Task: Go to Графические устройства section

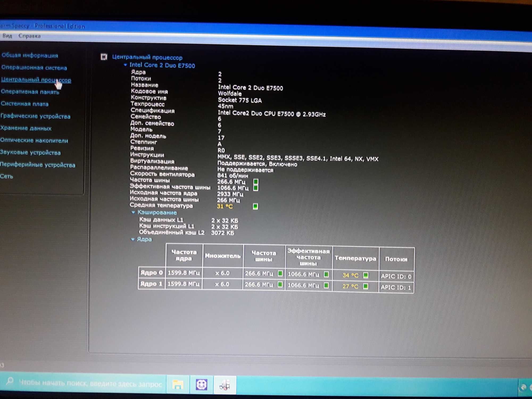Action: (x=35, y=116)
